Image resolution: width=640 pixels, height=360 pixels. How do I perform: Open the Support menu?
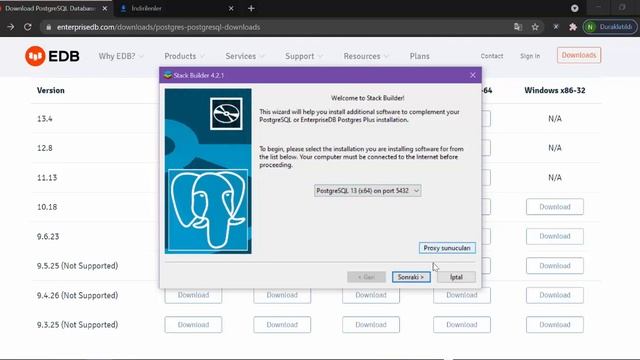(304, 56)
